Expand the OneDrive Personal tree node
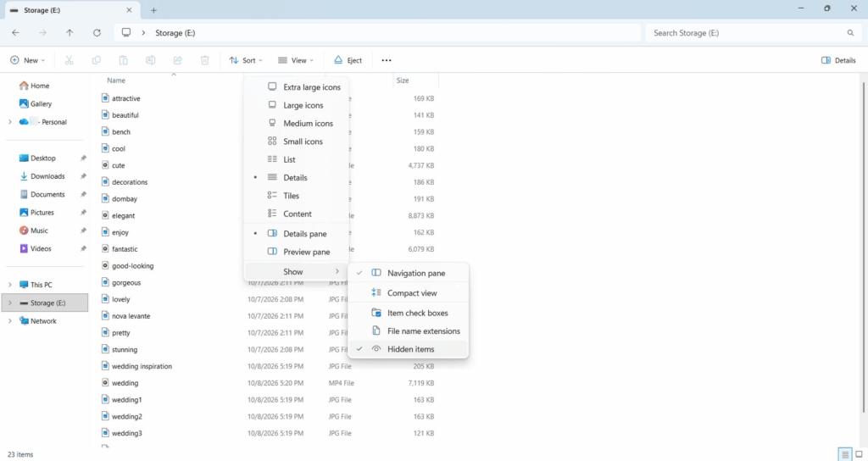868x461 pixels. pos(10,122)
